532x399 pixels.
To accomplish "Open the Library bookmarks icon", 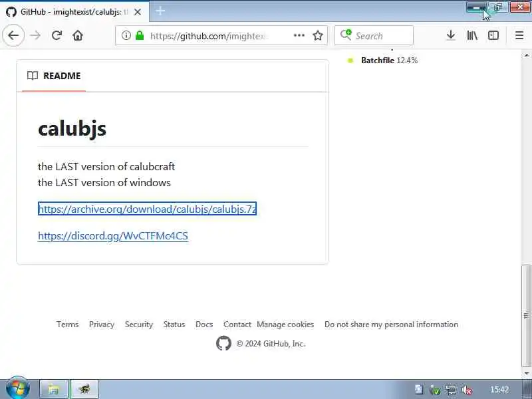I will pyautogui.click(x=472, y=35).
